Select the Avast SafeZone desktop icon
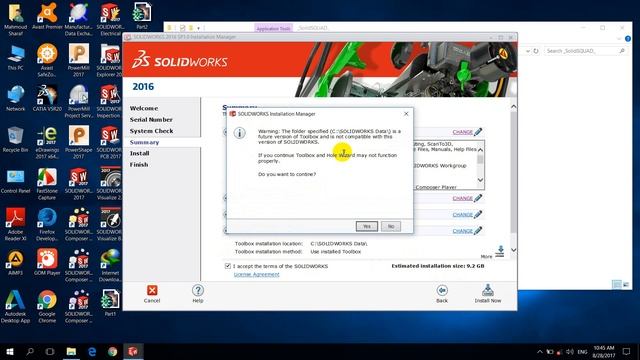 [x=47, y=60]
